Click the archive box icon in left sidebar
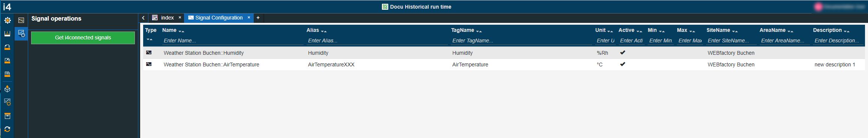 (x=7, y=116)
